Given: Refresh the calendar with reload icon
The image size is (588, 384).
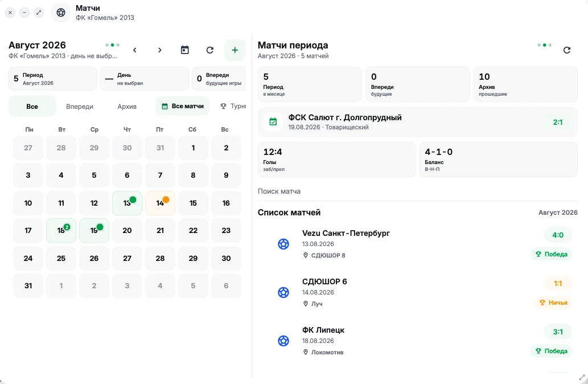Looking at the screenshot, I should (x=210, y=50).
